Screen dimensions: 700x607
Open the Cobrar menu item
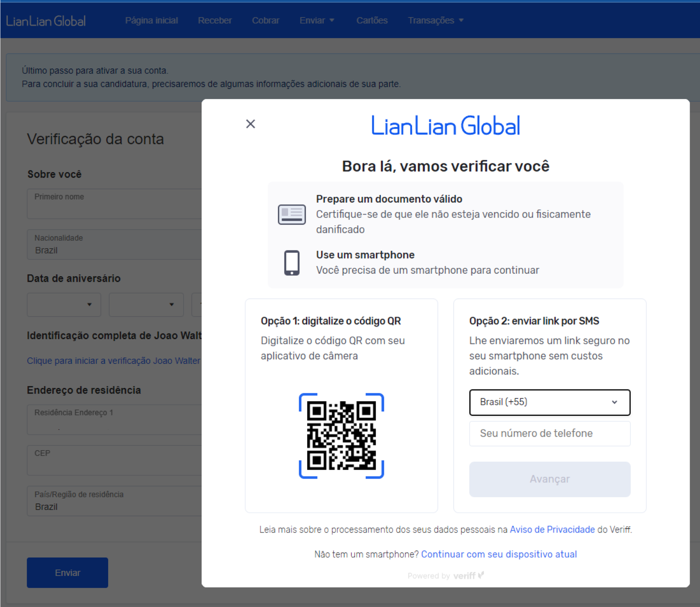[x=266, y=20]
